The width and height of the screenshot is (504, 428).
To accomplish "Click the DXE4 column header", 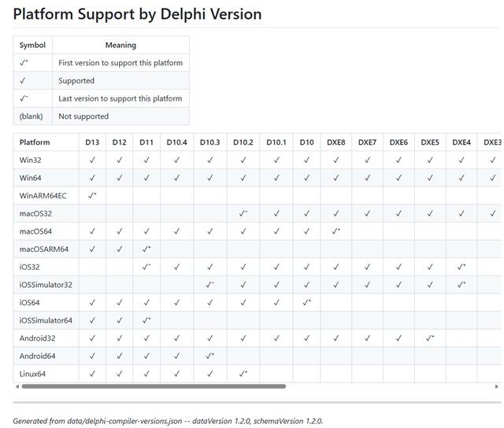I will click(461, 142).
